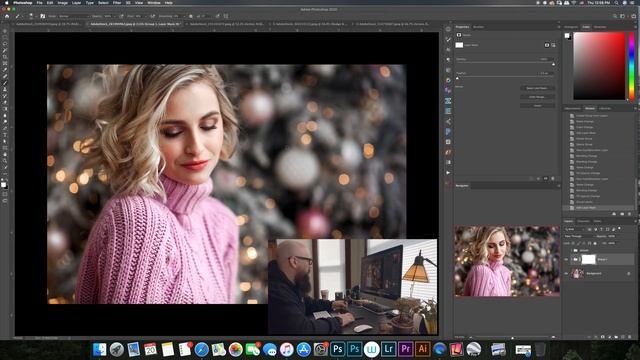This screenshot has height=360, width=640.
Task: Switch to the Channels tab
Action: tap(583, 221)
